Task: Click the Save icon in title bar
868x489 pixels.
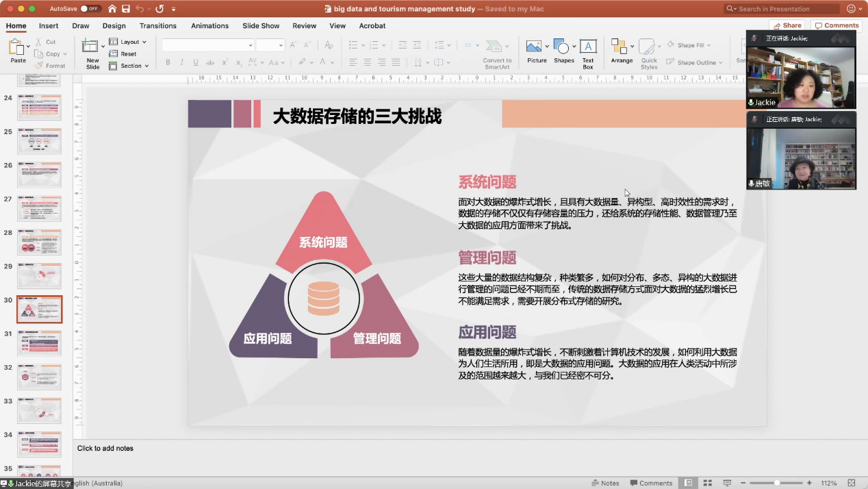Action: tap(125, 9)
